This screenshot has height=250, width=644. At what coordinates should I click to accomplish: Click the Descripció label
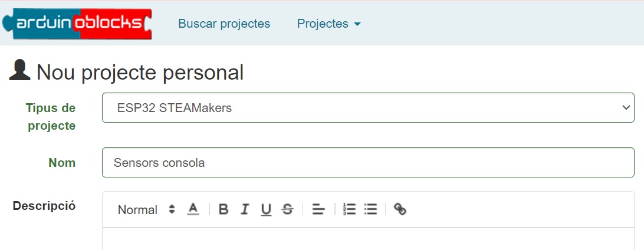44,206
